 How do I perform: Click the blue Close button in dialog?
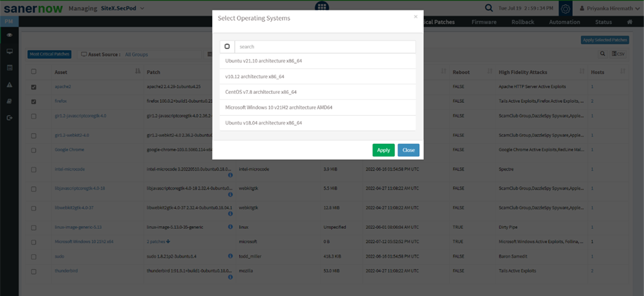click(x=408, y=150)
